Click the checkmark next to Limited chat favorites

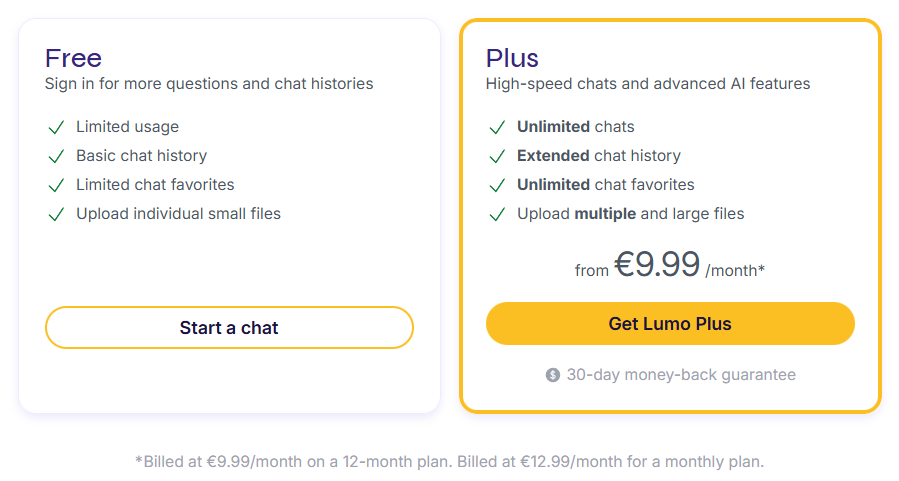56,185
